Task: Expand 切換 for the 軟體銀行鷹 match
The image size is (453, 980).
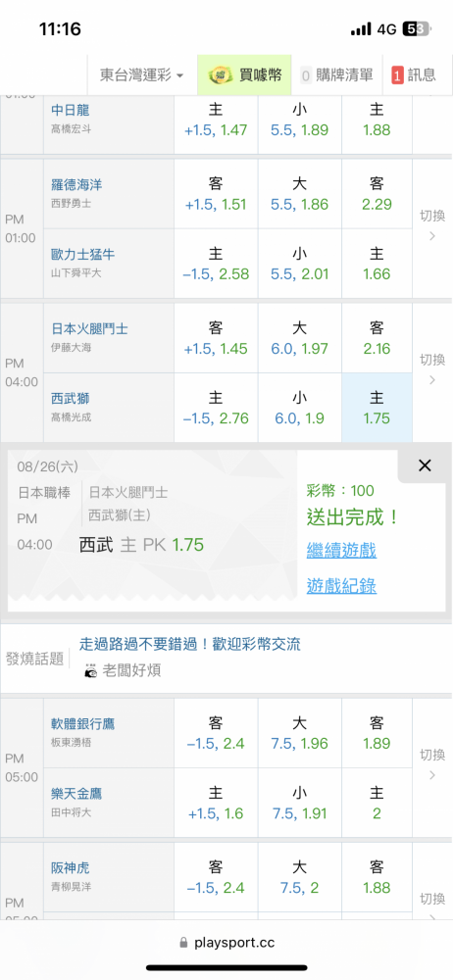Action: 432,764
